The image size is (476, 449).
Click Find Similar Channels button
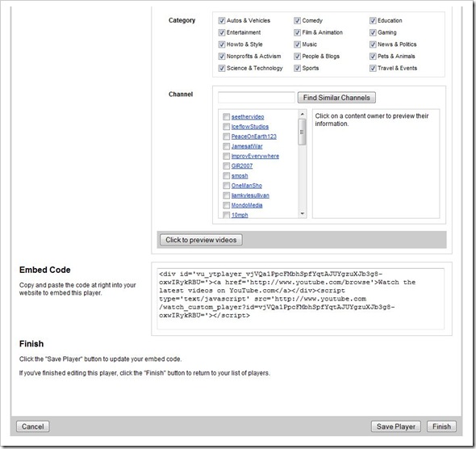(x=336, y=98)
